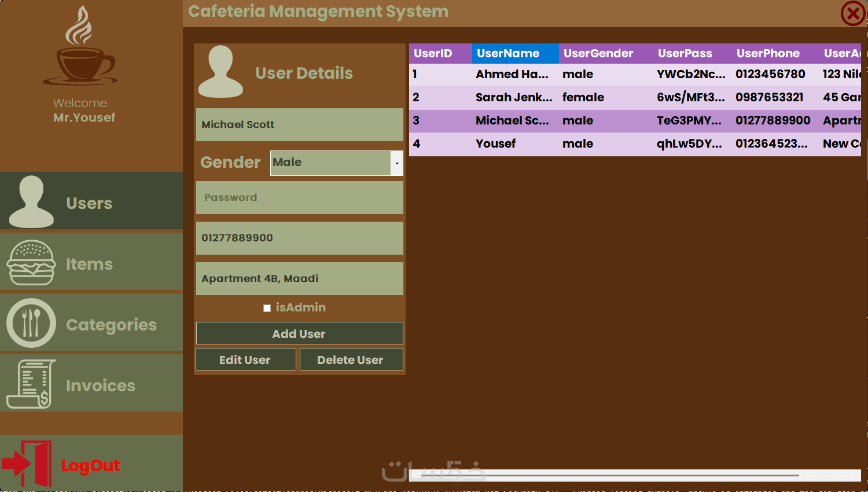Click the Add User button
The image size is (868, 492).
point(300,333)
